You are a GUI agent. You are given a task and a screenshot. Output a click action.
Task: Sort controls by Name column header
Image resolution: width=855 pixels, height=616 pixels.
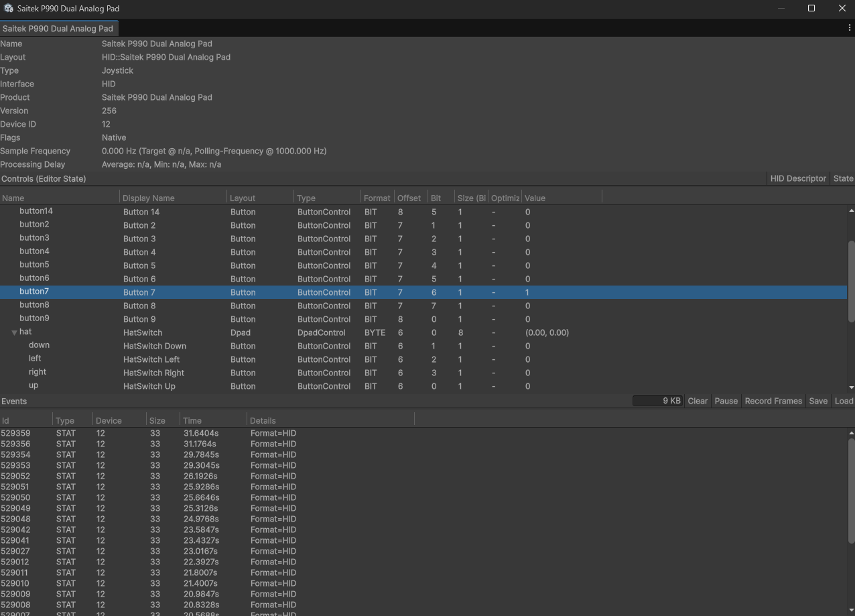[60, 198]
